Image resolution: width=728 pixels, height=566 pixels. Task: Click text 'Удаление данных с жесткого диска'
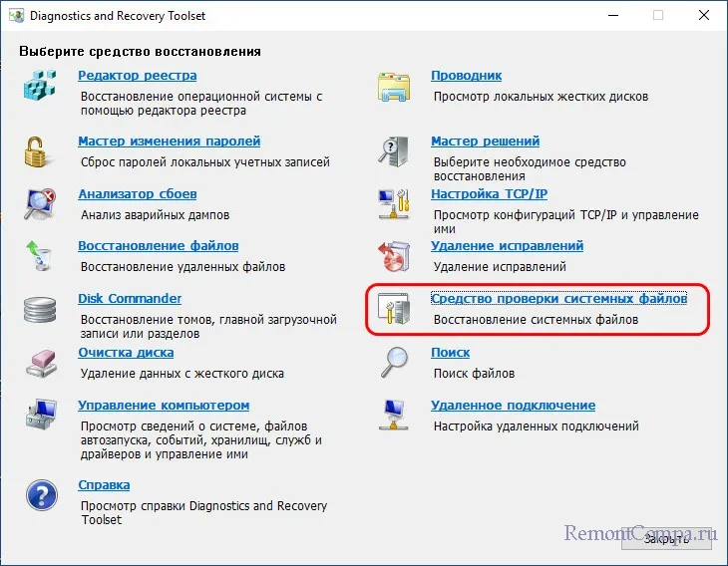point(182,374)
